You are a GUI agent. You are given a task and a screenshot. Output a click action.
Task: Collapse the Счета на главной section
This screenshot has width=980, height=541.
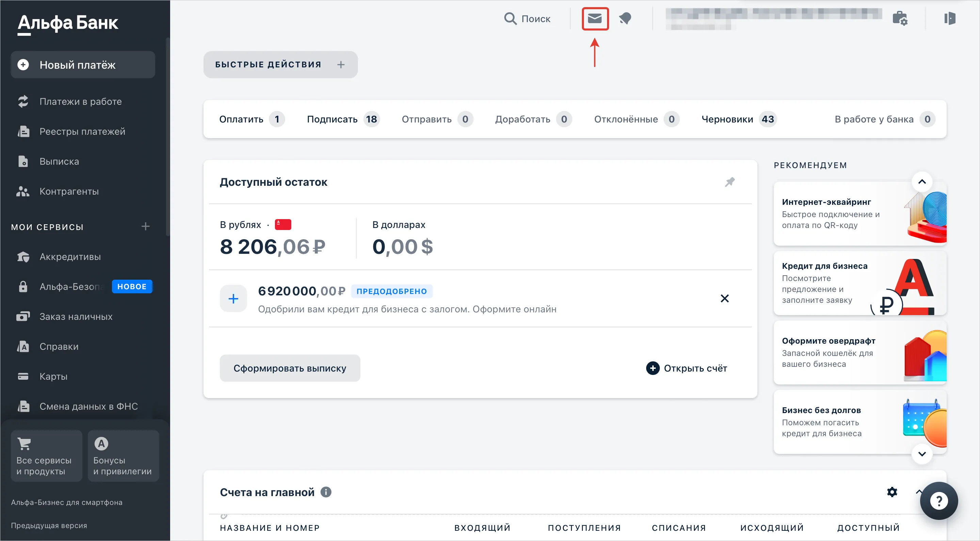[x=918, y=492]
